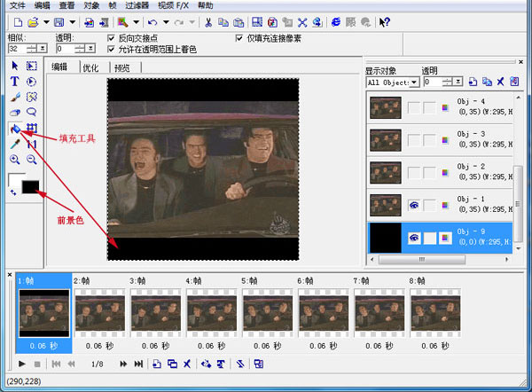Show Obj - 3 via visibility box
Viewport: 532px width, 392px height.
[x=414, y=140]
